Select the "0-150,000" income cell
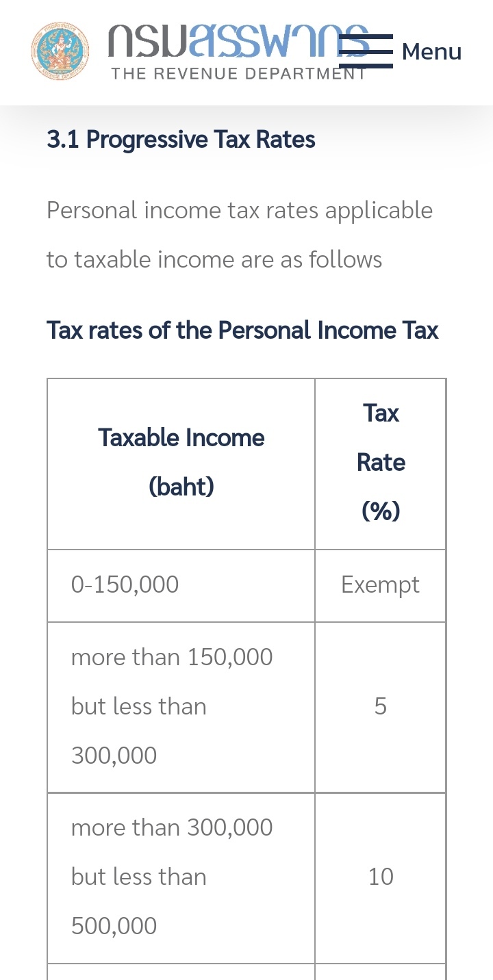Screen dimensions: 493x980 point(125,585)
